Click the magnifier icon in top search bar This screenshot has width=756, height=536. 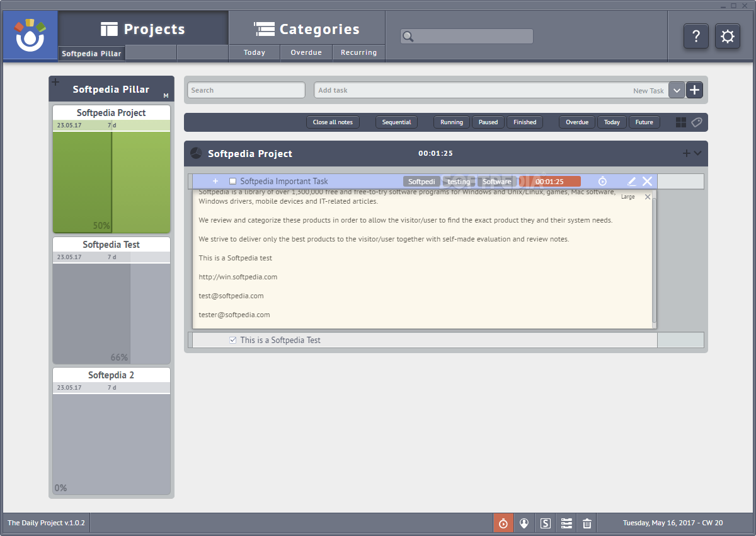tap(408, 37)
